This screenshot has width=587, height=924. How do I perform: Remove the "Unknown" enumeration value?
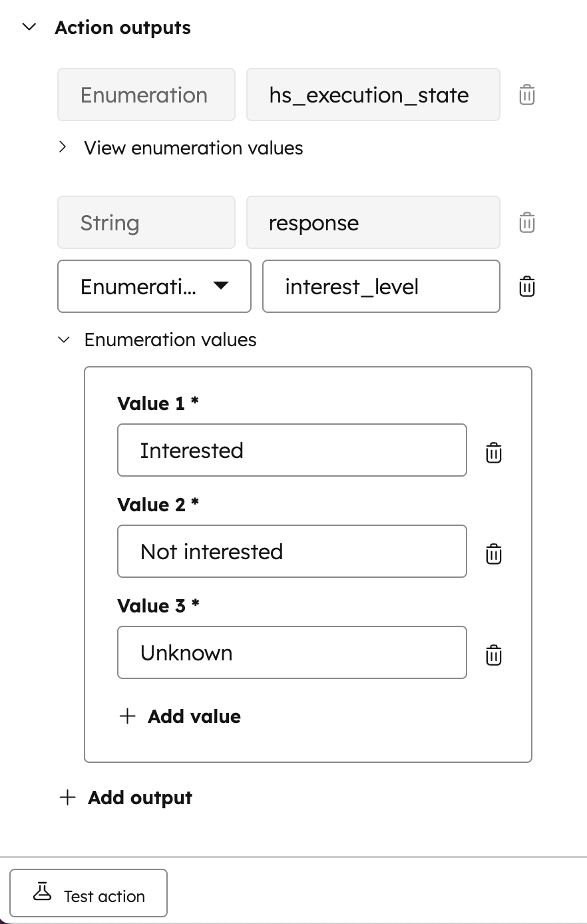pyautogui.click(x=493, y=654)
